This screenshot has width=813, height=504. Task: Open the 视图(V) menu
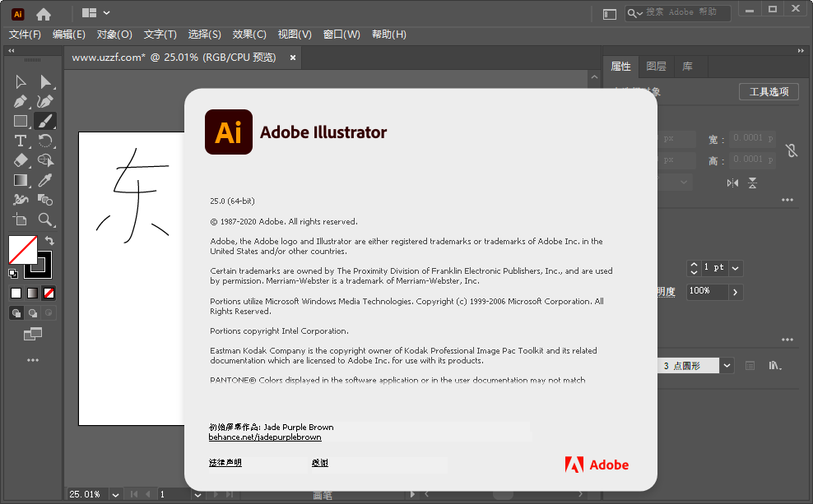[295, 35]
